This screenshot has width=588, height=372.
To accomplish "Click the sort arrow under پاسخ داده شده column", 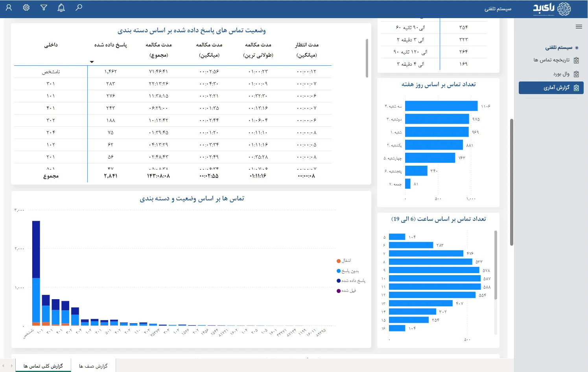I will click(x=92, y=62).
